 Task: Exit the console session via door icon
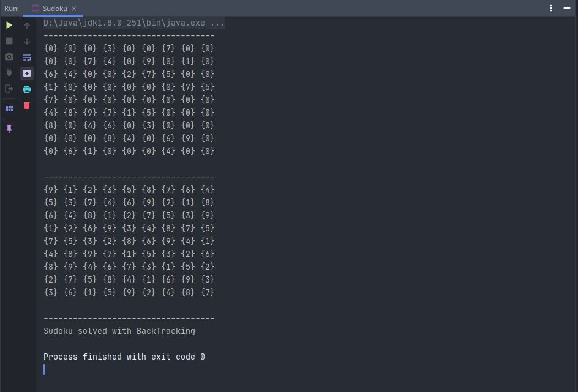(x=9, y=88)
